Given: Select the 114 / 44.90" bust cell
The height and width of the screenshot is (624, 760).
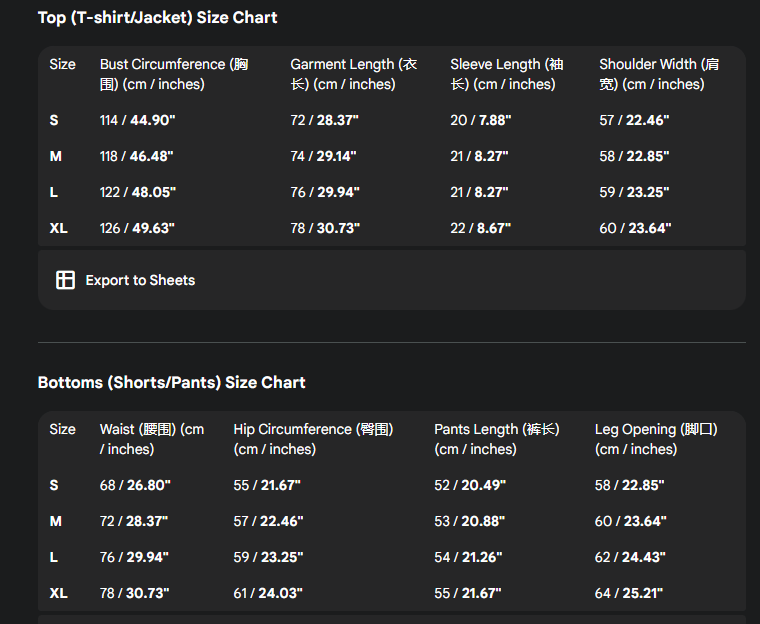Looking at the screenshot, I should pyautogui.click(x=137, y=120).
